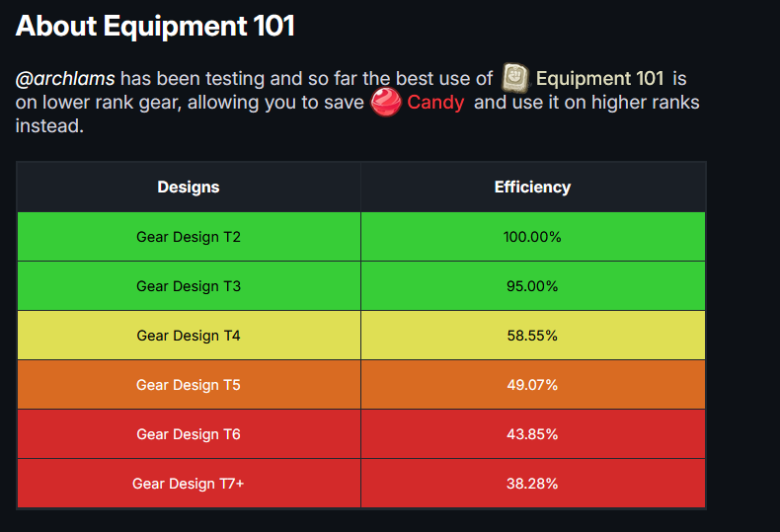The width and height of the screenshot is (780, 532).
Task: Click the Equipment 101 stone tablet icon
Action: pyautogui.click(x=514, y=78)
